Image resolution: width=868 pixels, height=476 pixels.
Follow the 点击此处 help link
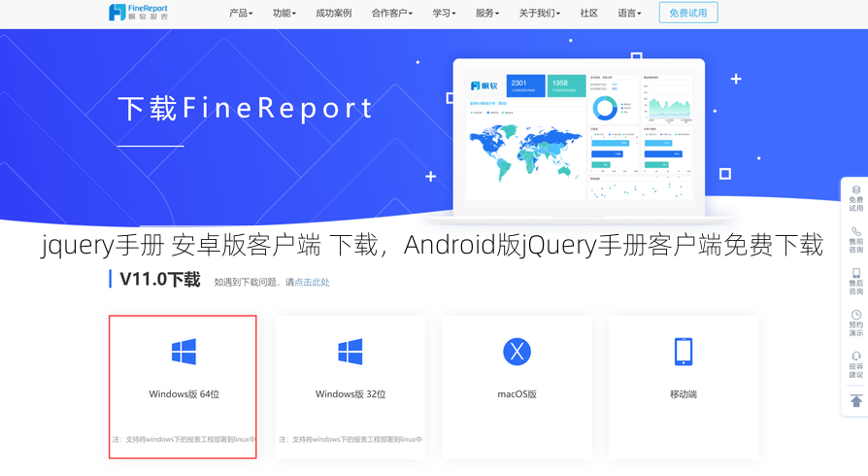pos(313,282)
